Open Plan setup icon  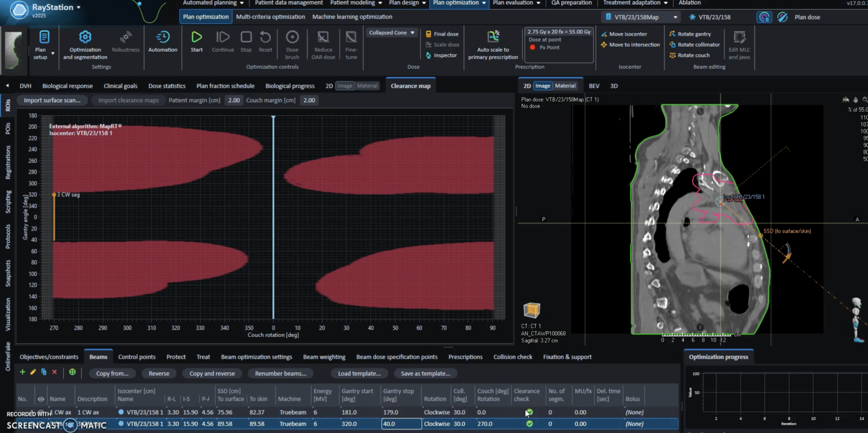44,38
